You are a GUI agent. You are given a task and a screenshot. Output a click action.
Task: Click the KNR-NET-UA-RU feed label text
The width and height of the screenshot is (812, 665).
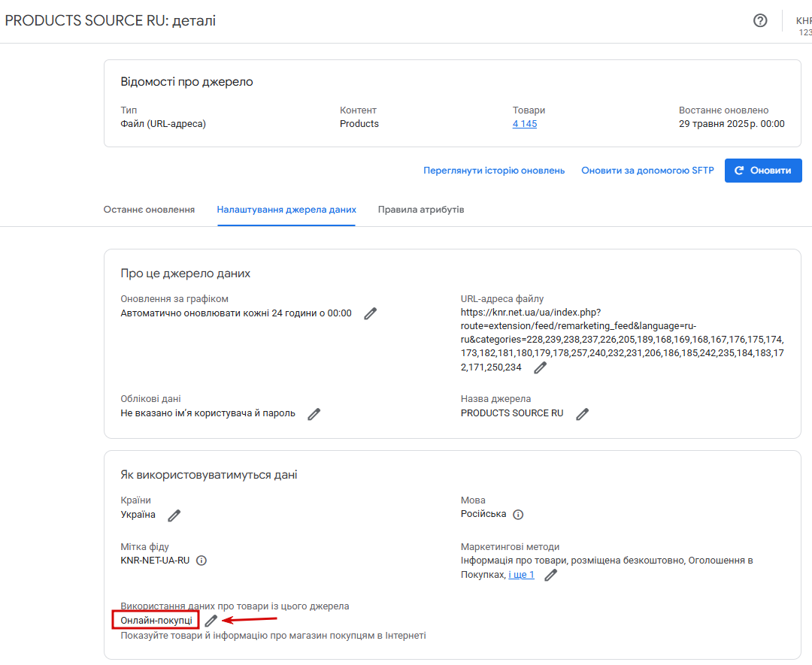coord(155,561)
